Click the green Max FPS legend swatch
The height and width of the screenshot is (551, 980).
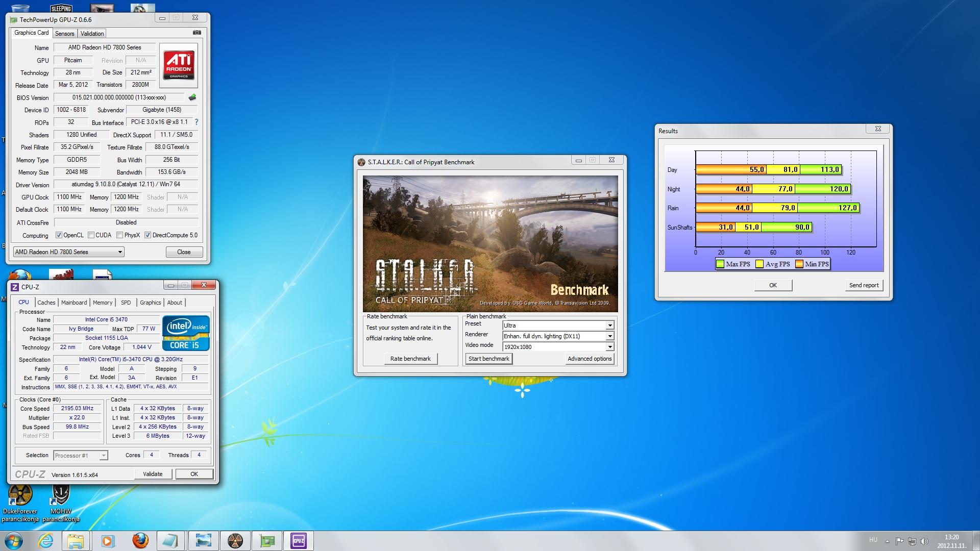[720, 264]
